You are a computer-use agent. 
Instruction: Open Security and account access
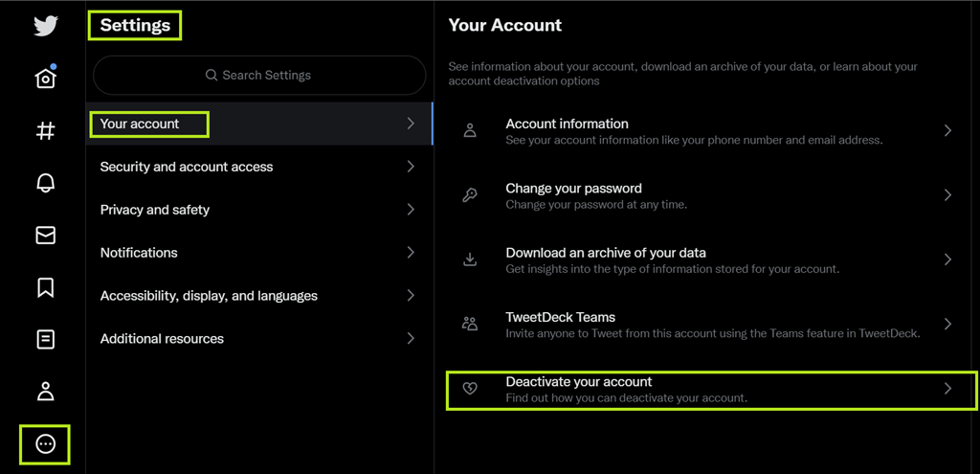(187, 167)
